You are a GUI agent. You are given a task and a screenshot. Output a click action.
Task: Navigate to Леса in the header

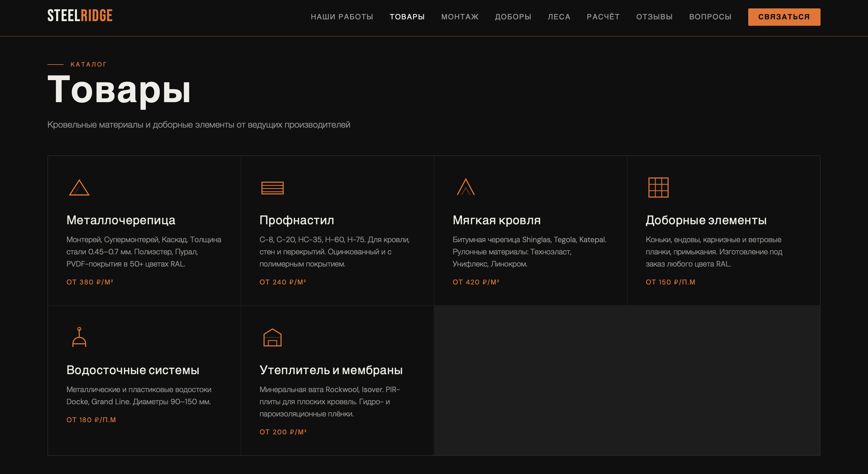pos(559,17)
